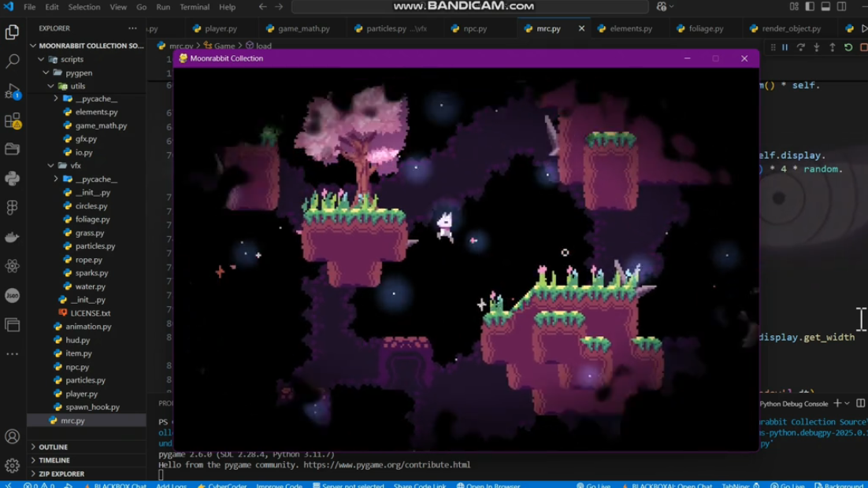Open the Docker panel in activity bar
This screenshot has width=868, height=488.
(13, 237)
